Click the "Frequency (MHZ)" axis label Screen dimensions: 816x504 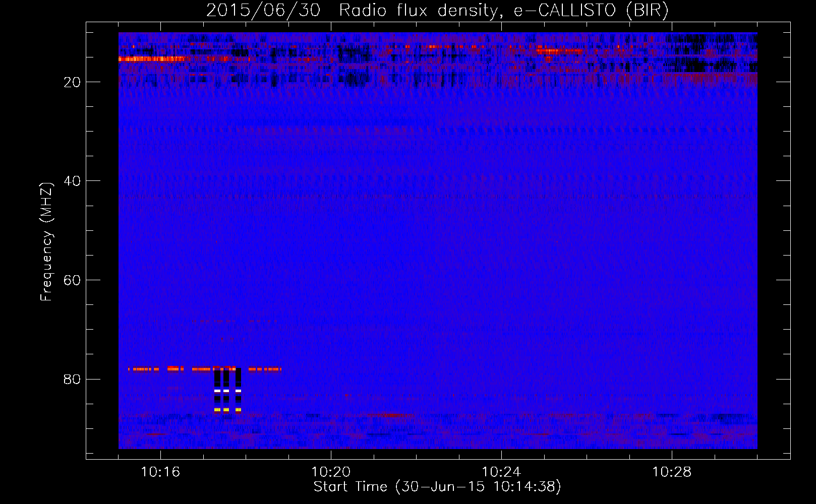(x=46, y=242)
